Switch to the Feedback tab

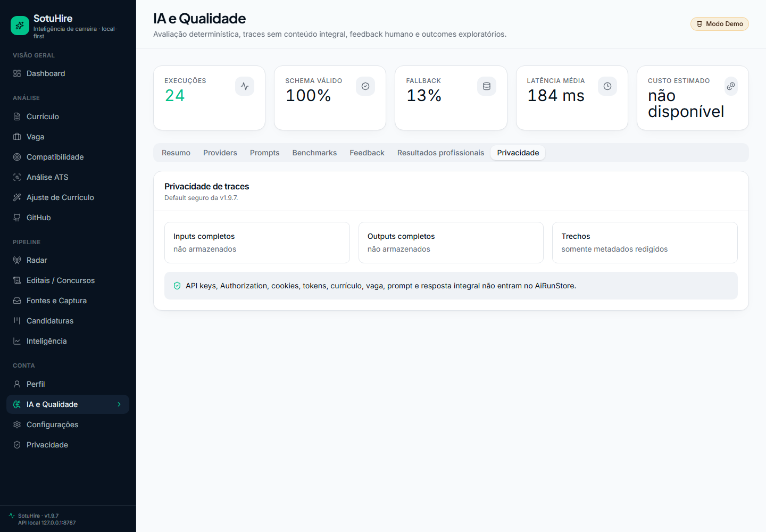point(367,153)
